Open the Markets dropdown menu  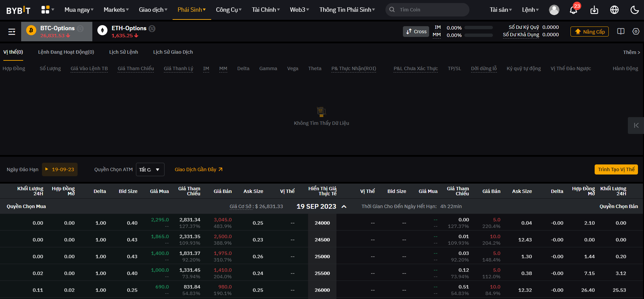click(x=116, y=10)
